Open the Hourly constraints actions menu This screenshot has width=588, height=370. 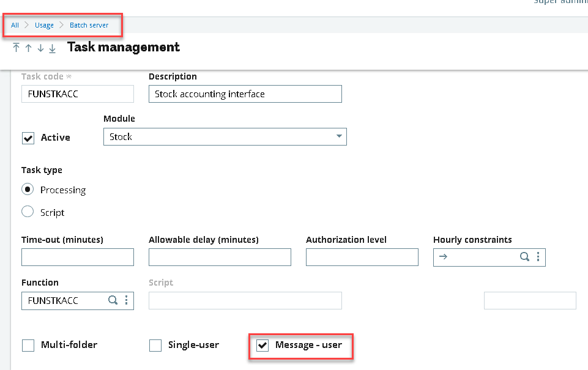(537, 257)
